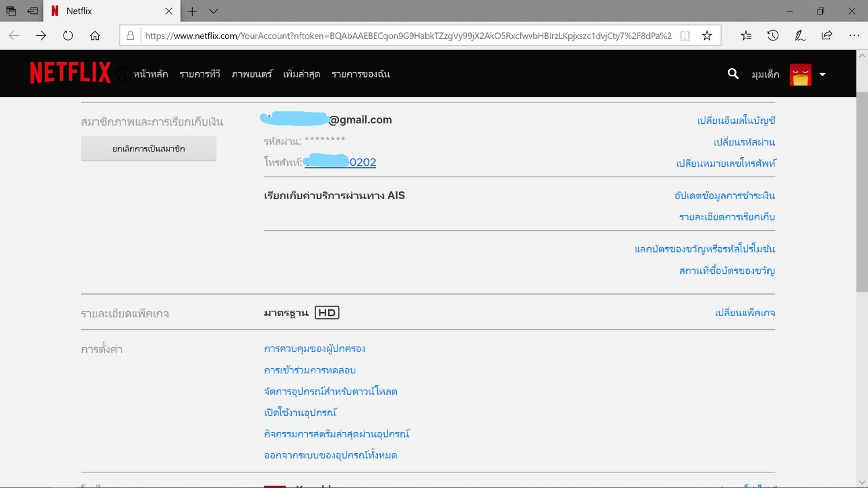Open the favorites hub icon

746,35
